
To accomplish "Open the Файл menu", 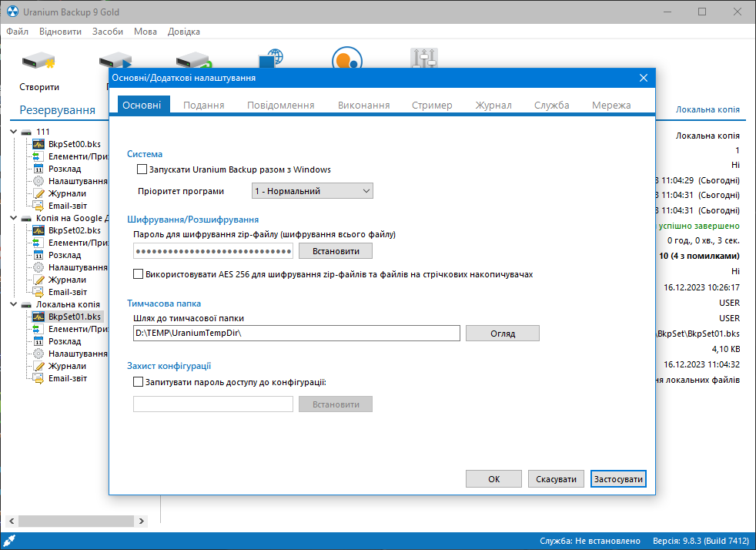I will 18,32.
